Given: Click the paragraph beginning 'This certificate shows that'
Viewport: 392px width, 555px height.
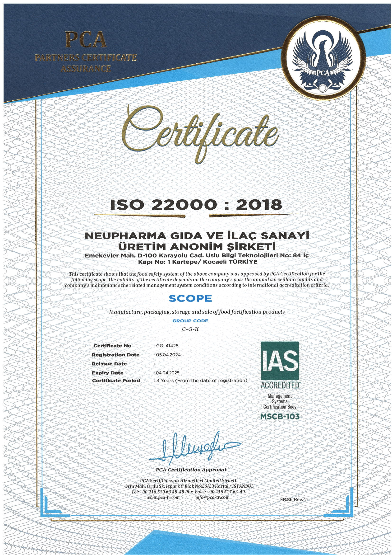Looking at the screenshot, I should [197, 279].
